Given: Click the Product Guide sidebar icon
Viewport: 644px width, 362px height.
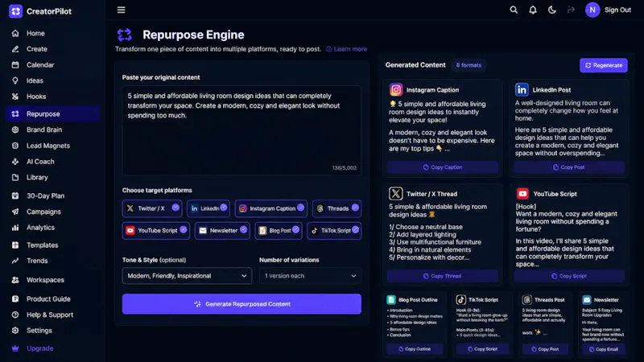Looking at the screenshot, I should coord(15,298).
